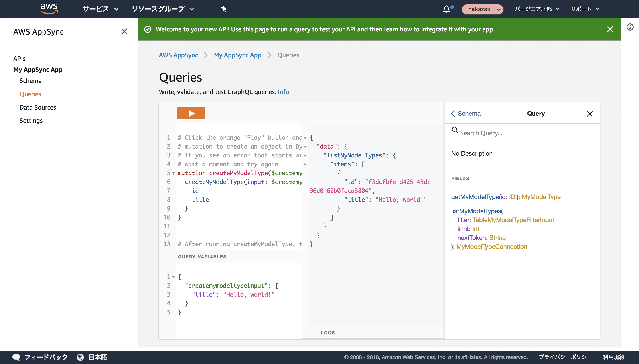Open the リソースグループ dropdown menu

tap(163, 9)
